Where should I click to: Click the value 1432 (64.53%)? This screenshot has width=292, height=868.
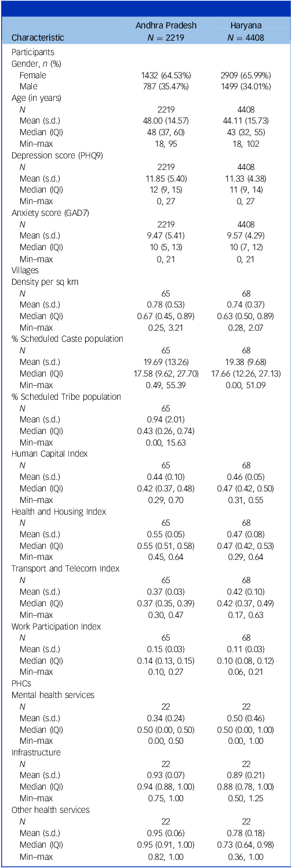166,75
